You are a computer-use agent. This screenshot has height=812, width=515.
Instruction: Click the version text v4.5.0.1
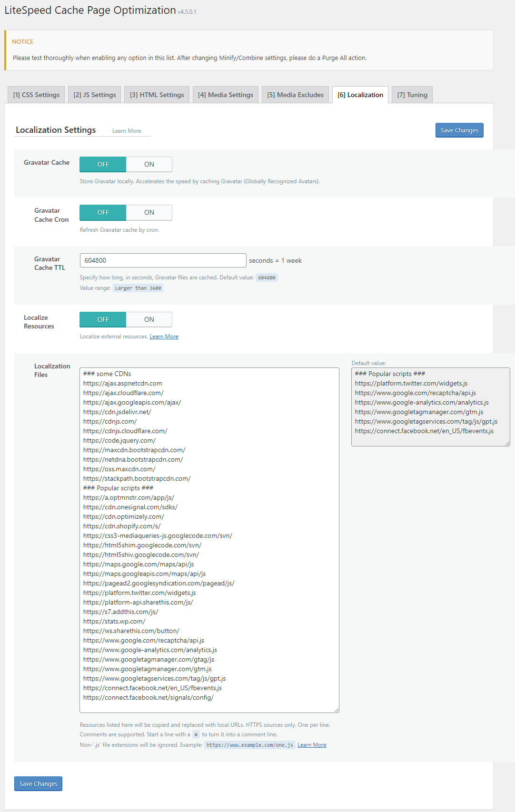tap(187, 12)
